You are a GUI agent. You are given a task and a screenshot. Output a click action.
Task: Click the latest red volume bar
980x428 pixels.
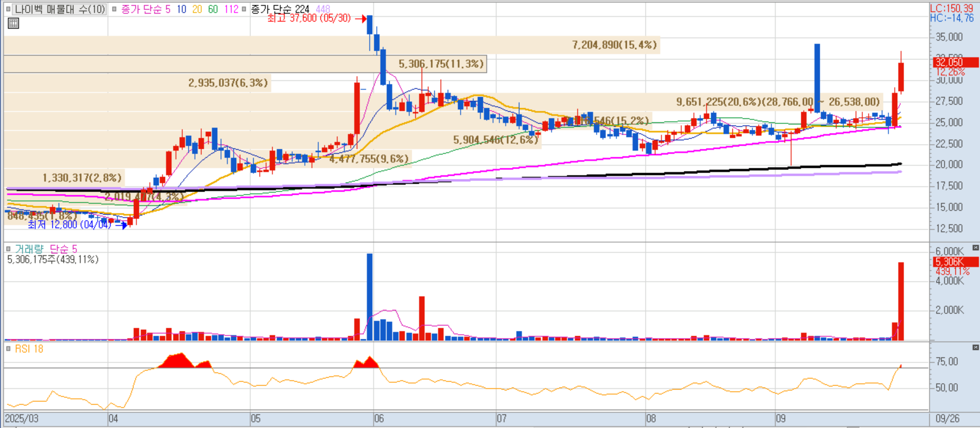901,301
